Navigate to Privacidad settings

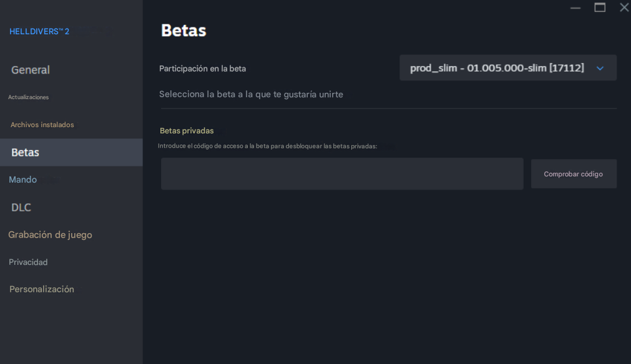point(28,262)
